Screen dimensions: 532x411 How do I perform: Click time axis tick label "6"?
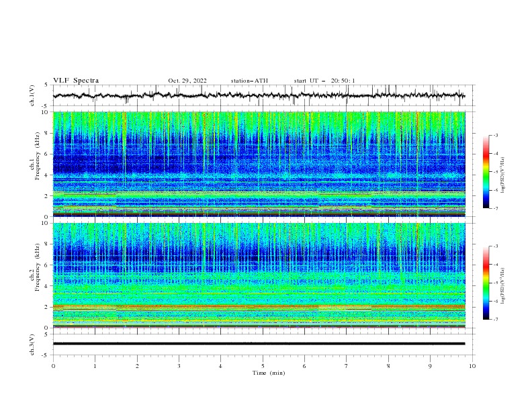coord(304,366)
